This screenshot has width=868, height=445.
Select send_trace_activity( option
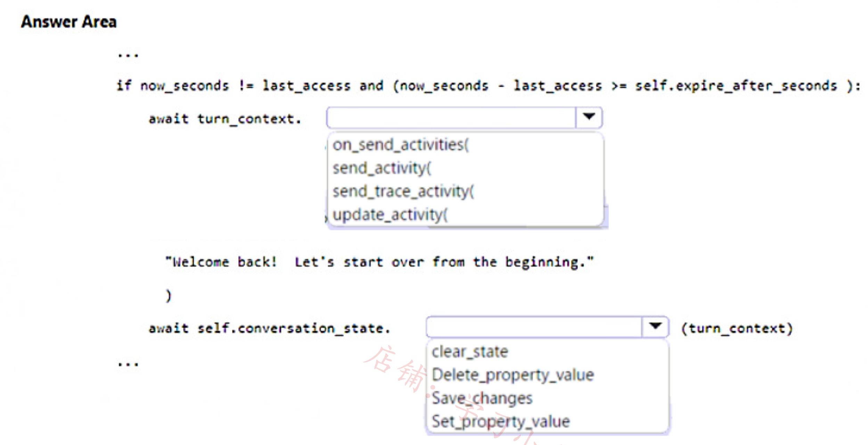coord(403,192)
